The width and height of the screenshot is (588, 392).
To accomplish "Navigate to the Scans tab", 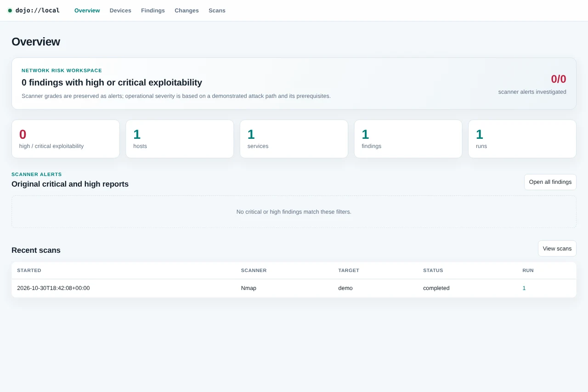I will (x=217, y=11).
